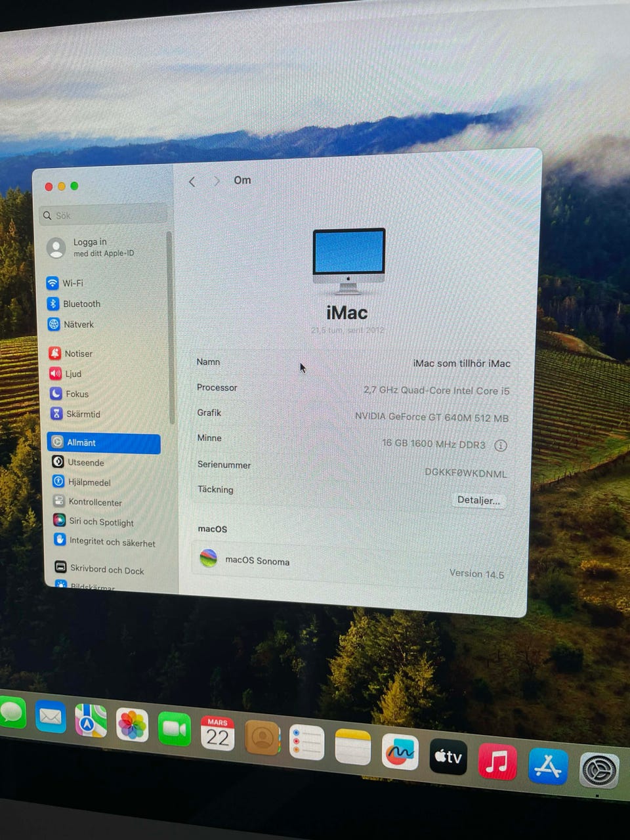This screenshot has height=840, width=630.
Task: Open Maps from the Dock
Action: coord(91,721)
